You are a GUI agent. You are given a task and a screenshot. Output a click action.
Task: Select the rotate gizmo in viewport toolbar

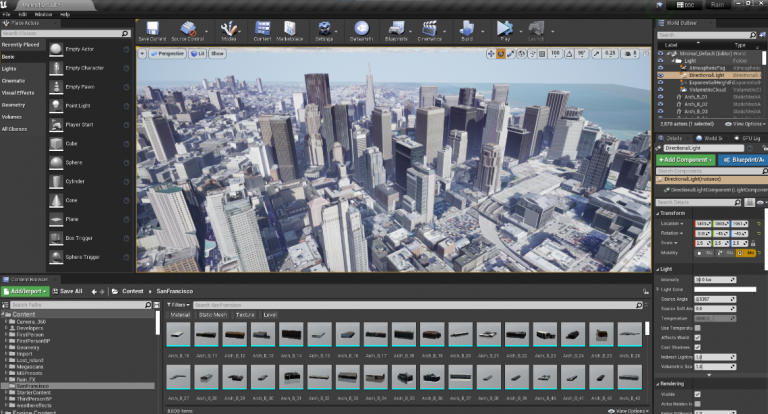pos(501,54)
